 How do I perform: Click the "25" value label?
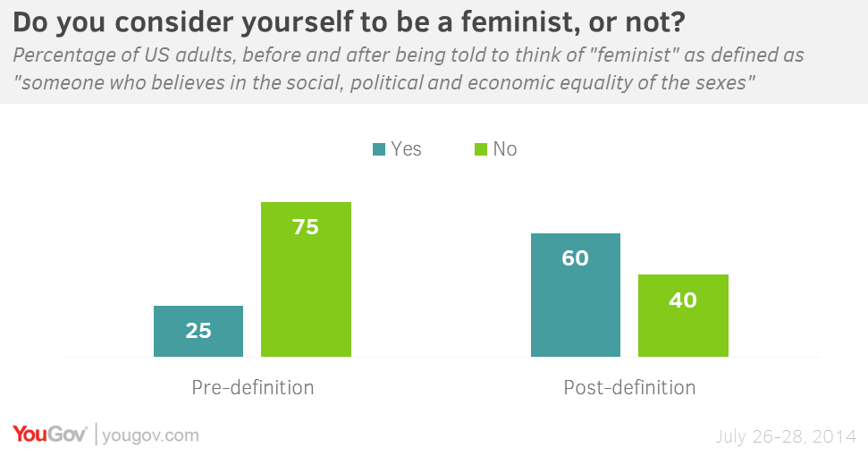[x=198, y=331]
